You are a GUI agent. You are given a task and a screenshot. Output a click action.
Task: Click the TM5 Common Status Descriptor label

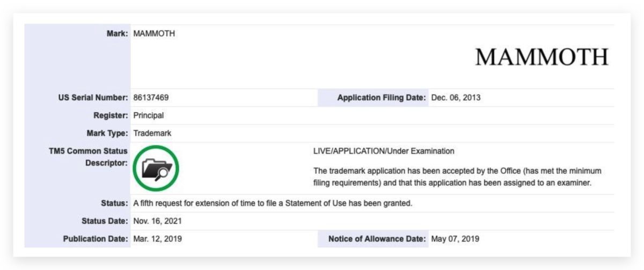[88, 156]
